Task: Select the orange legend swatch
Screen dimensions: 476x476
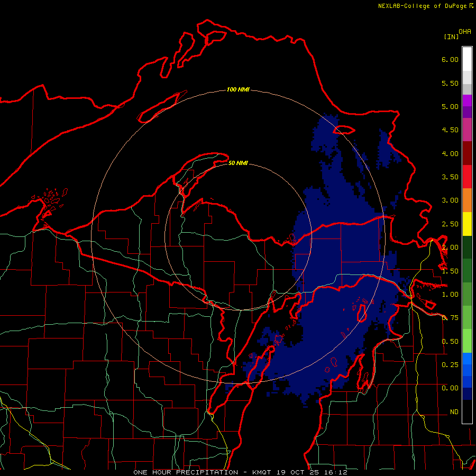Action: tap(467, 200)
